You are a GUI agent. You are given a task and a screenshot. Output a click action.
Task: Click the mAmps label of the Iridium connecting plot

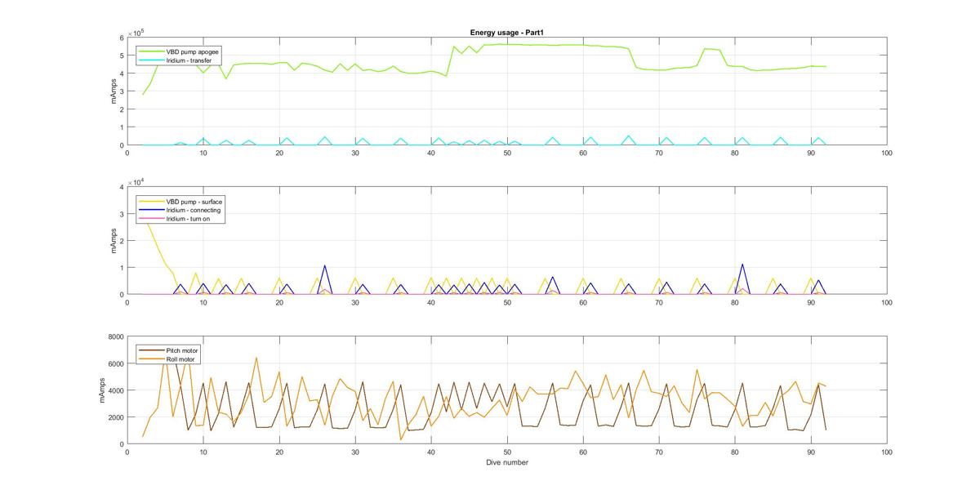114,241
